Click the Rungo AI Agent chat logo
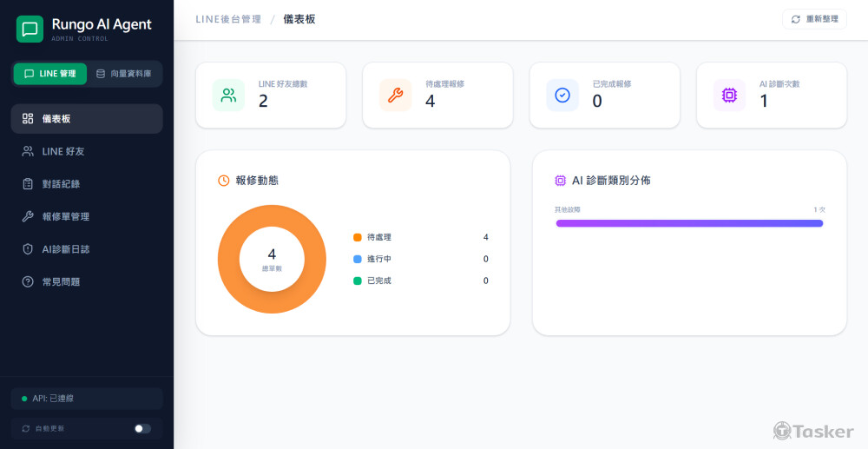The height and width of the screenshot is (449, 868). click(30, 30)
